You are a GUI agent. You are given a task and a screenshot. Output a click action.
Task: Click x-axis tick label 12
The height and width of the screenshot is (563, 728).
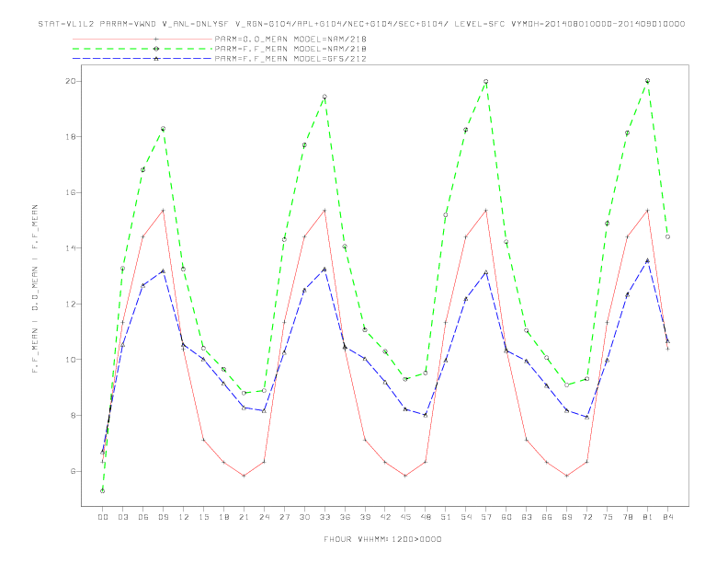click(x=184, y=517)
